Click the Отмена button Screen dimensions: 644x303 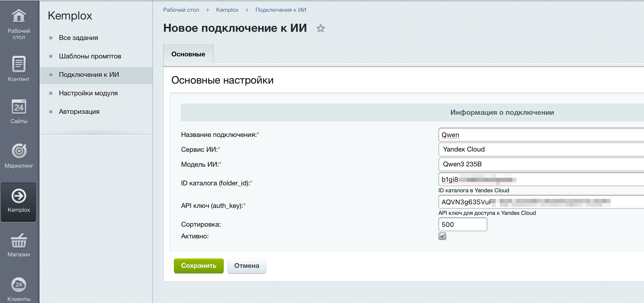click(x=247, y=266)
